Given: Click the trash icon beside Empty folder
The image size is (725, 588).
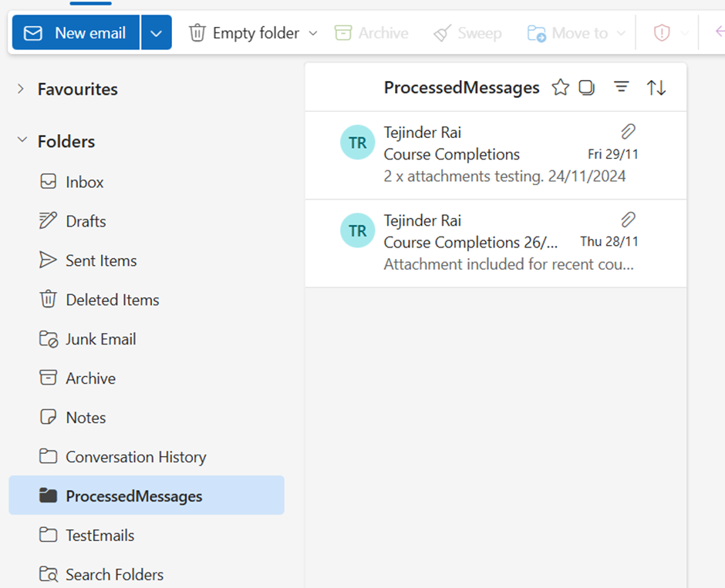Looking at the screenshot, I should click(x=197, y=33).
